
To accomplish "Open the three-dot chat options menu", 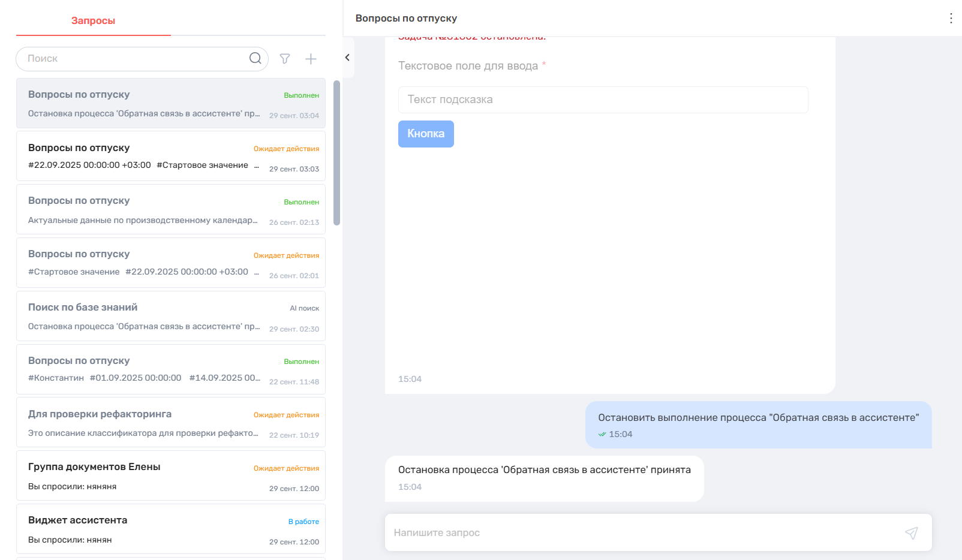I will click(951, 19).
